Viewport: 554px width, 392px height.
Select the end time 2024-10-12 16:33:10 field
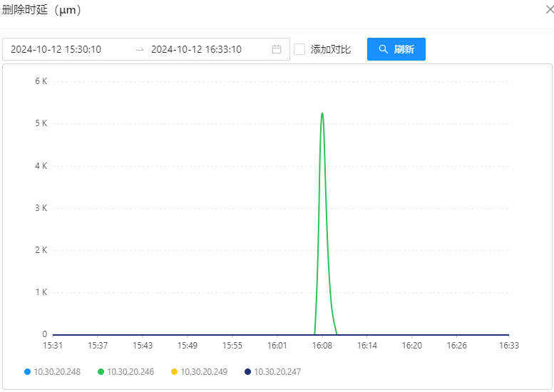(x=196, y=49)
